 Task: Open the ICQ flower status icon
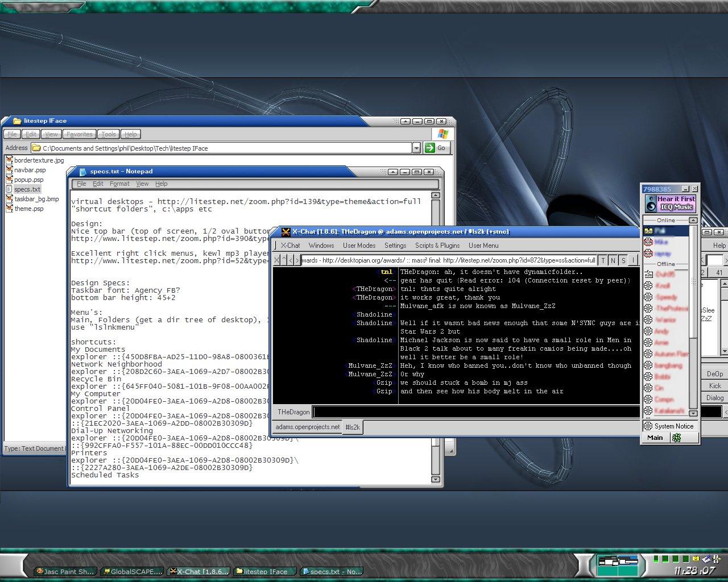pos(676,438)
